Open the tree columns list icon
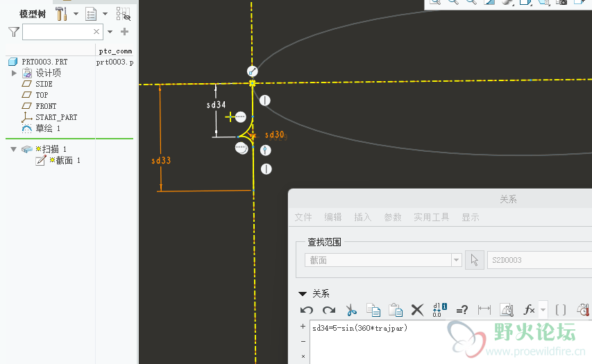 91,15
